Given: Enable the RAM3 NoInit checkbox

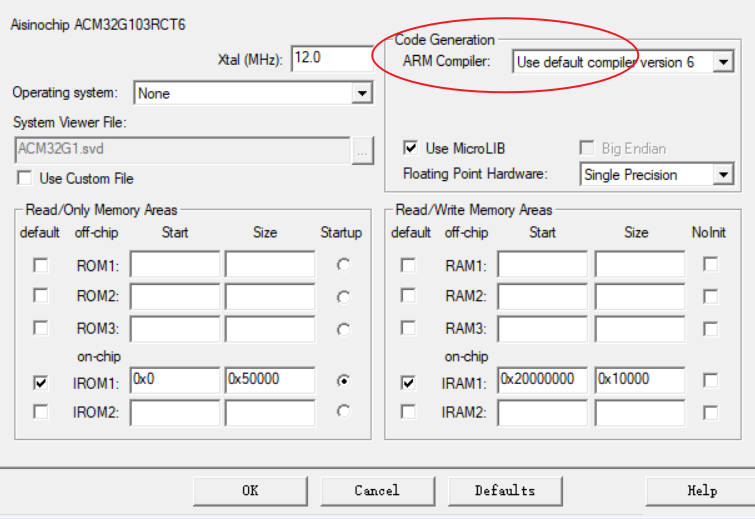Looking at the screenshot, I should coord(710,329).
